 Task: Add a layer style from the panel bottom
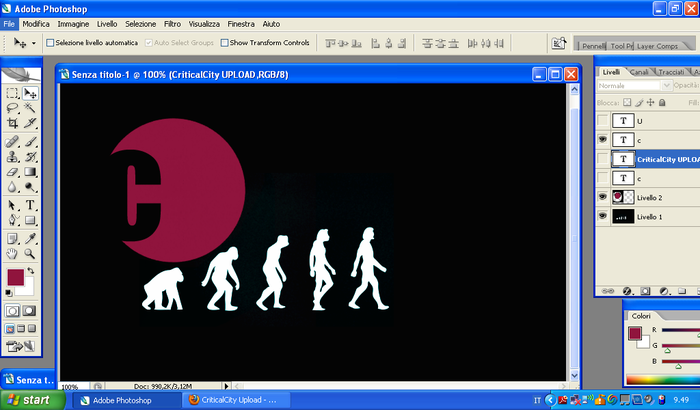pos(627,291)
